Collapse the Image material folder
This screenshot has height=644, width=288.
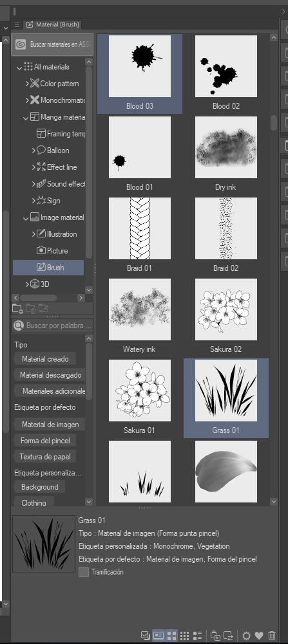click(x=26, y=217)
